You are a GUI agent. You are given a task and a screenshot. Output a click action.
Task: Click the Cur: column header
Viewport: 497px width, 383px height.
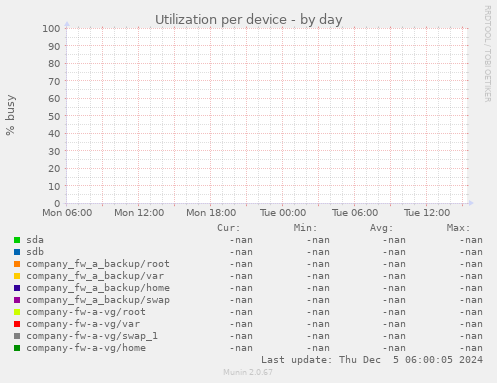pyautogui.click(x=229, y=228)
